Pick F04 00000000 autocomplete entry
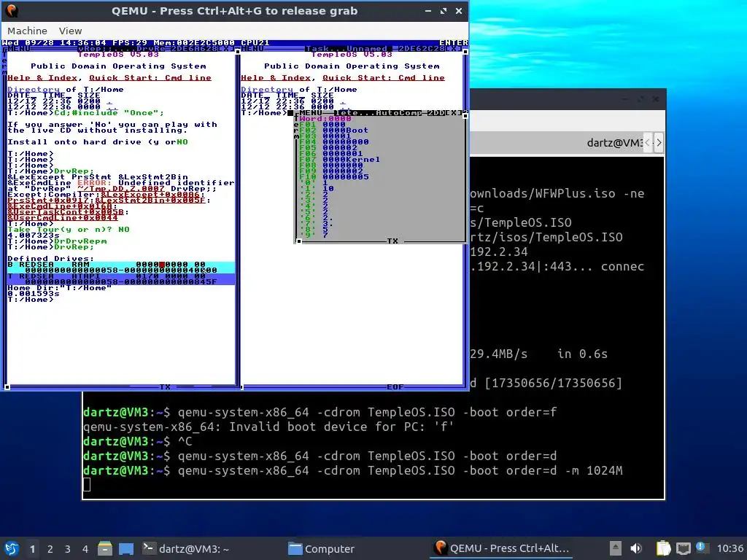747x560 pixels. point(333,142)
